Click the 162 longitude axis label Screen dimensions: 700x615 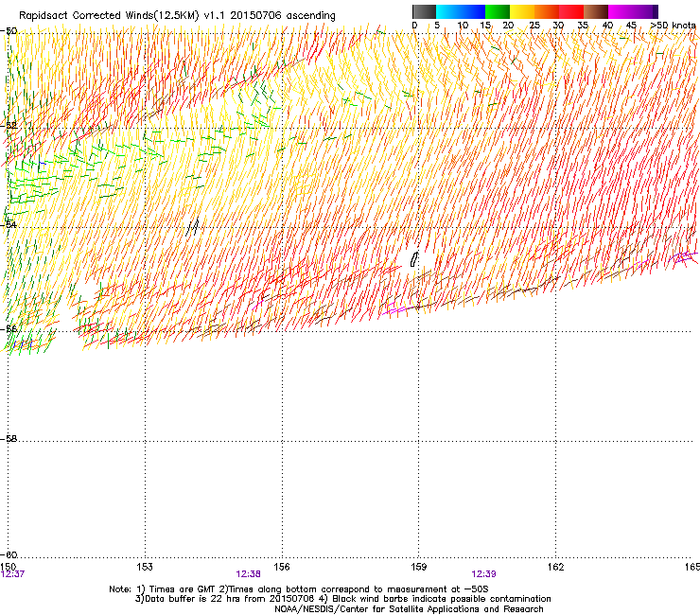coord(556,567)
